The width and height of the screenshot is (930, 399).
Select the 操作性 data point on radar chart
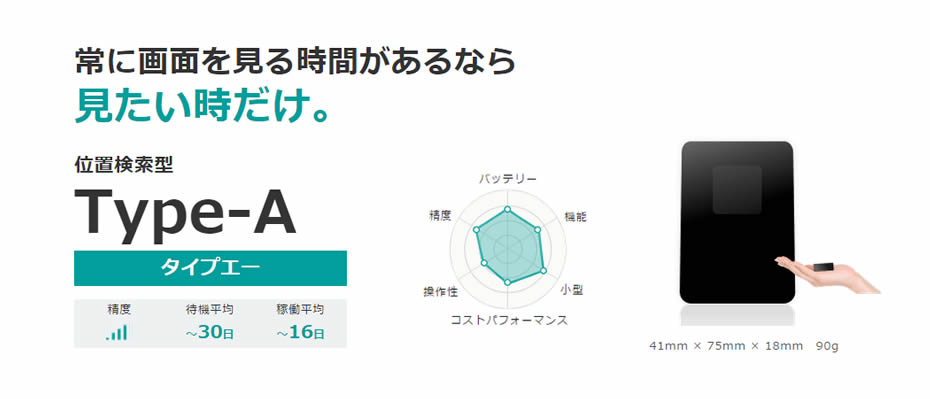(483, 262)
